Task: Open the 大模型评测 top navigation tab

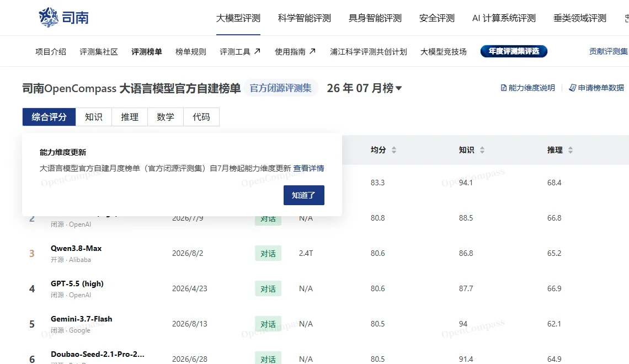Action: 238,18
